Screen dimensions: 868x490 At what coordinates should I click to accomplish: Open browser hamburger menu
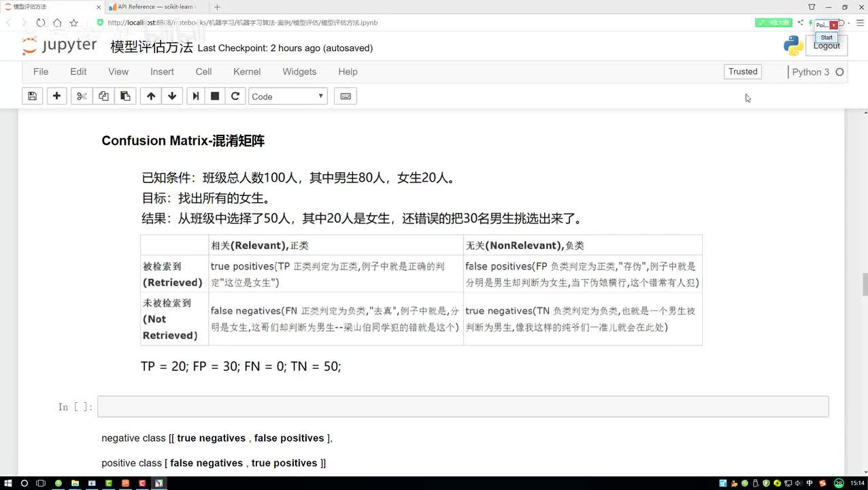(860, 22)
